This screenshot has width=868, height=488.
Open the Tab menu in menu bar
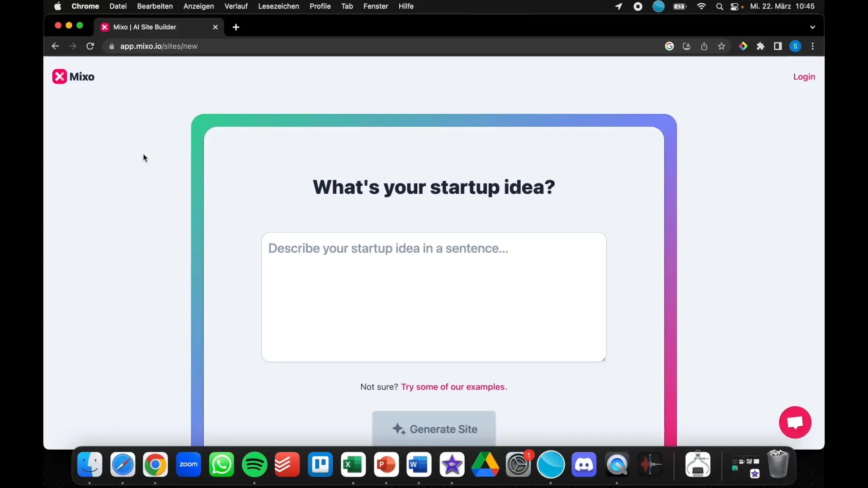pyautogui.click(x=347, y=6)
